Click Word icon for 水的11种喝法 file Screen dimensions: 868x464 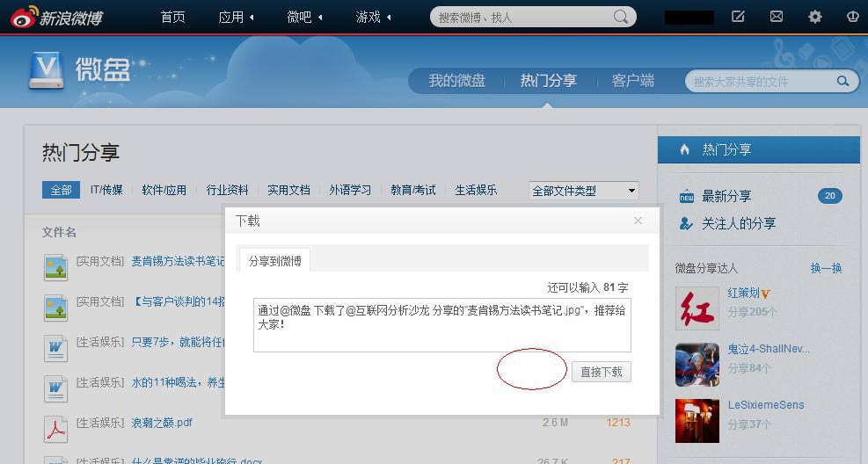(56, 388)
